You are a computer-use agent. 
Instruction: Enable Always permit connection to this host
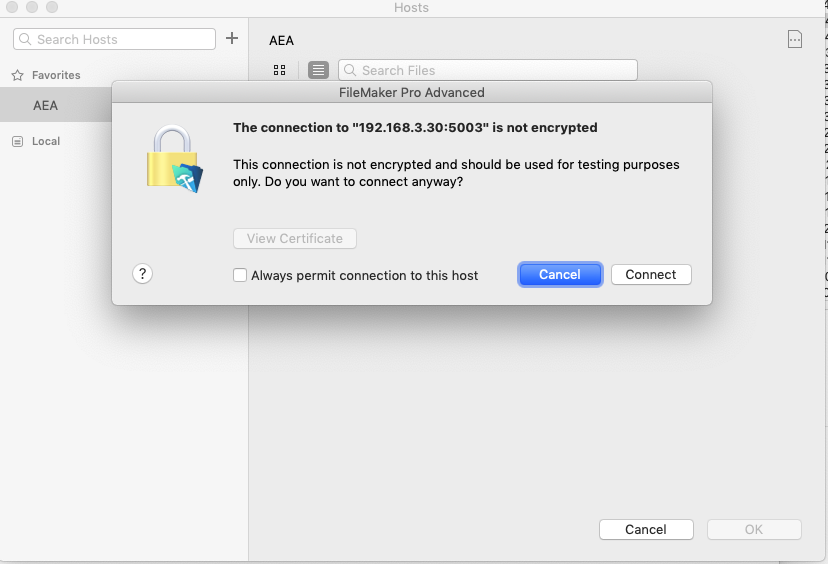(x=240, y=275)
